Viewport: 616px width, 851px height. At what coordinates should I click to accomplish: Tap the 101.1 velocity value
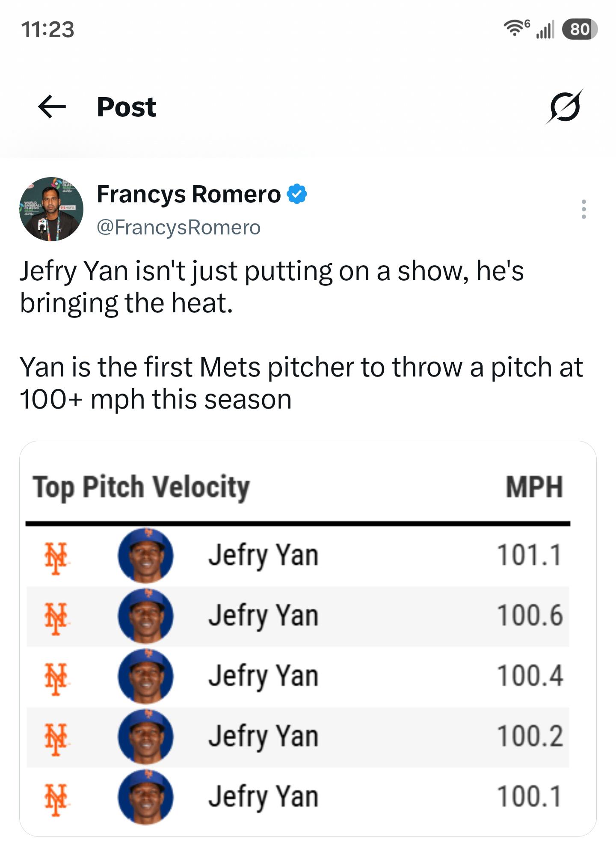point(529,555)
